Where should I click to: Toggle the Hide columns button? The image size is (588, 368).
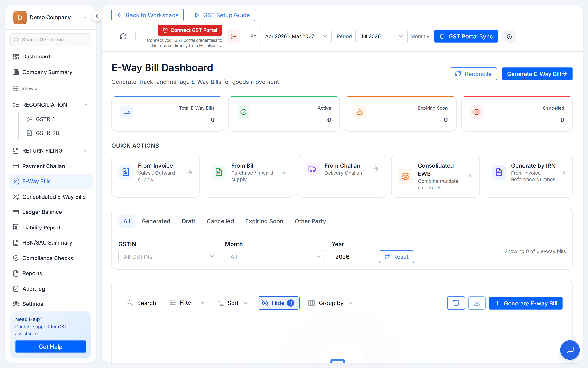pyautogui.click(x=278, y=303)
